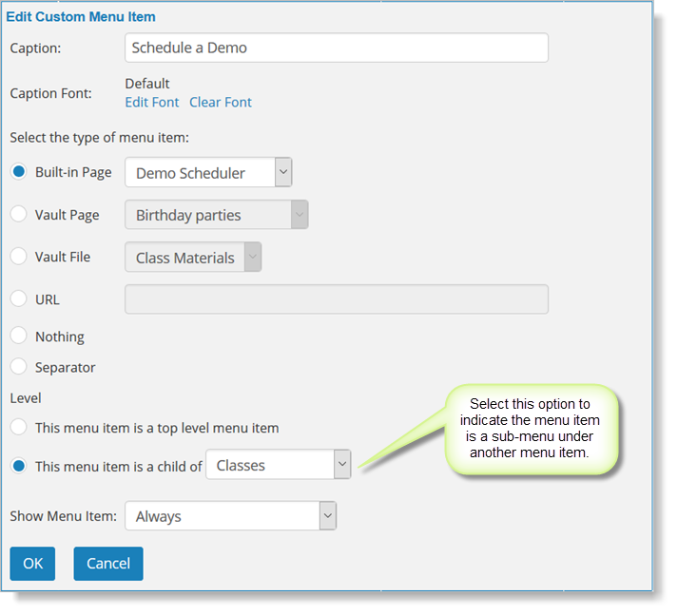The image size is (678, 616).
Task: Click the Cancel button
Action: coord(108,564)
